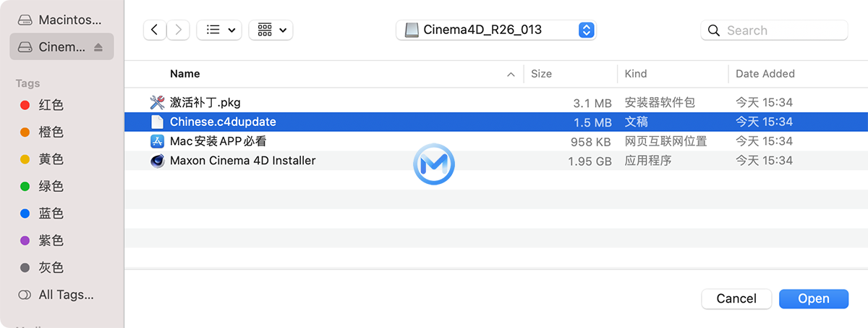Click the 激活补丁.pkg installer package icon
Viewport: 868px width, 328px height.
[157, 103]
